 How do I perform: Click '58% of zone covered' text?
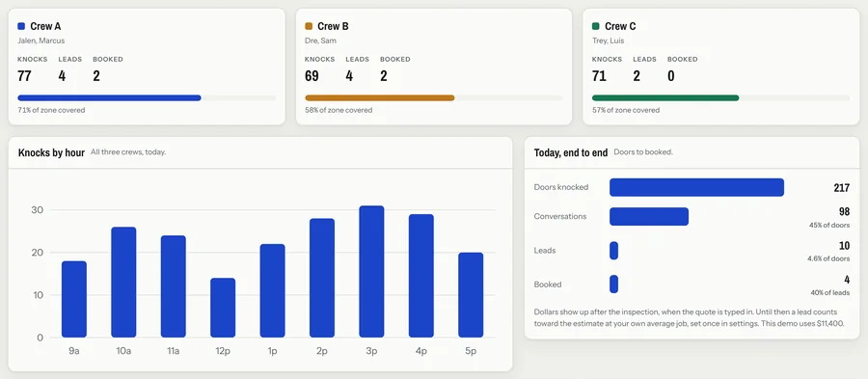click(339, 110)
